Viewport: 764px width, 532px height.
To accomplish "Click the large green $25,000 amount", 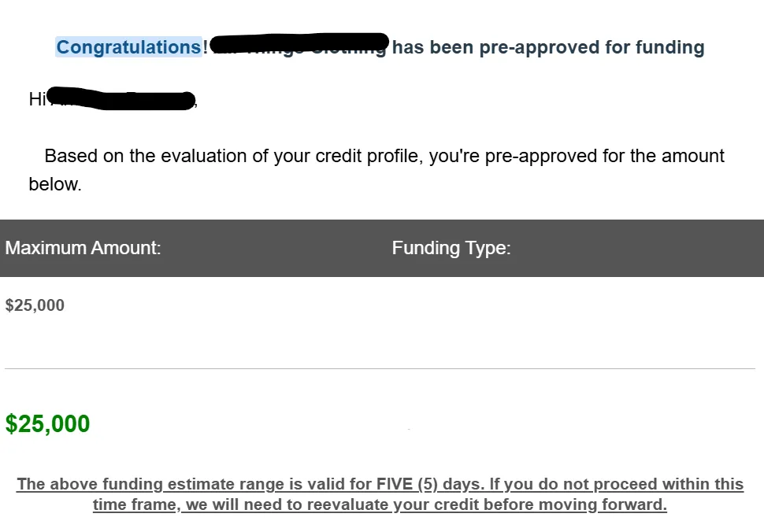I will tap(47, 423).
